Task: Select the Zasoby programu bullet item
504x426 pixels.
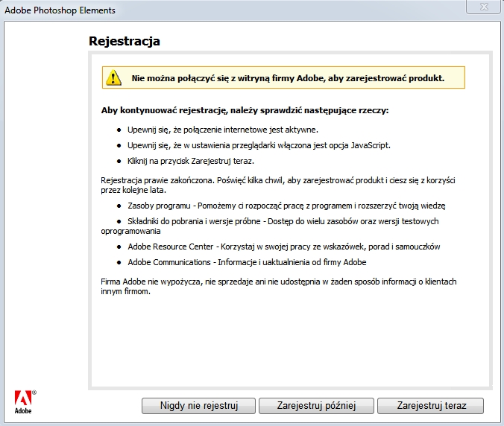Action: point(286,205)
